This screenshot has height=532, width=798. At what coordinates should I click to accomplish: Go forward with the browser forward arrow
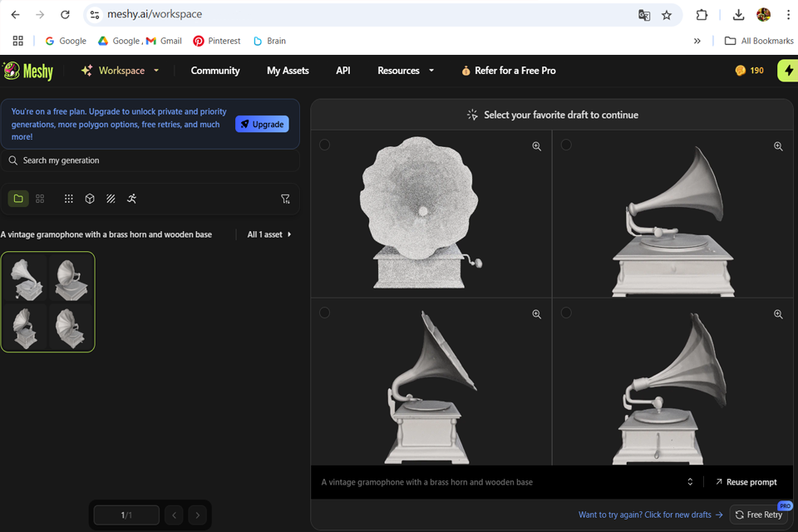point(40,15)
